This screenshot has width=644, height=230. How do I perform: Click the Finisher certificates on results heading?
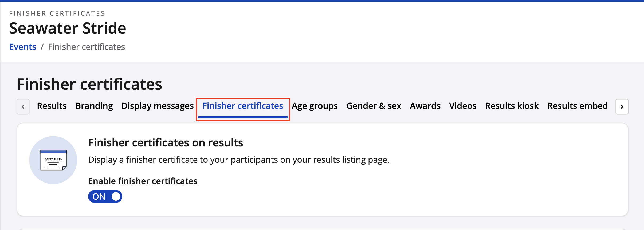coord(166,143)
